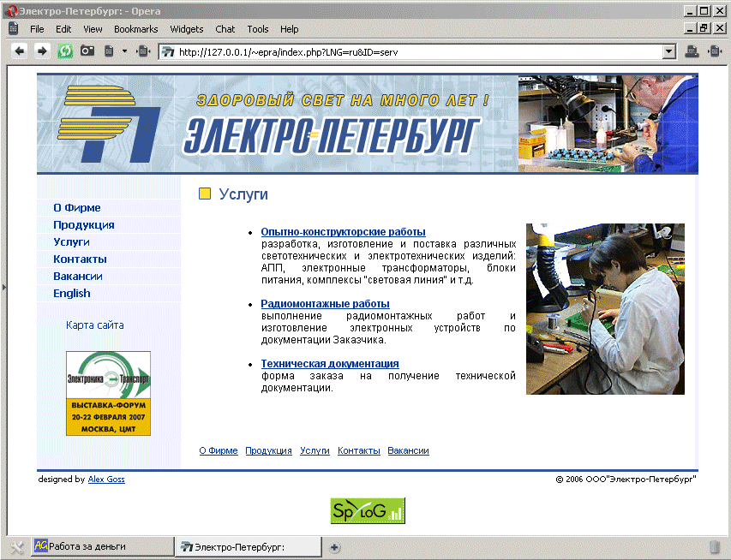The width and height of the screenshot is (731, 560).
Task: Click the new page document icon
Action: point(109,51)
